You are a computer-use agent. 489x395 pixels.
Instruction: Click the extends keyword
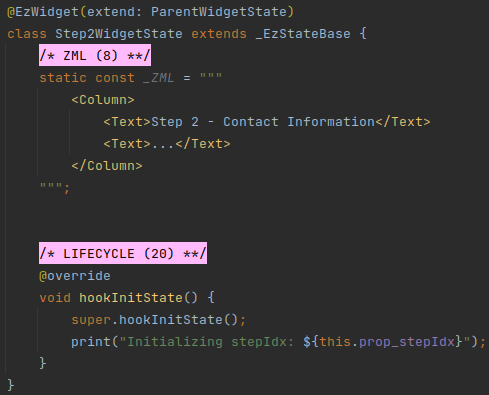[219, 34]
